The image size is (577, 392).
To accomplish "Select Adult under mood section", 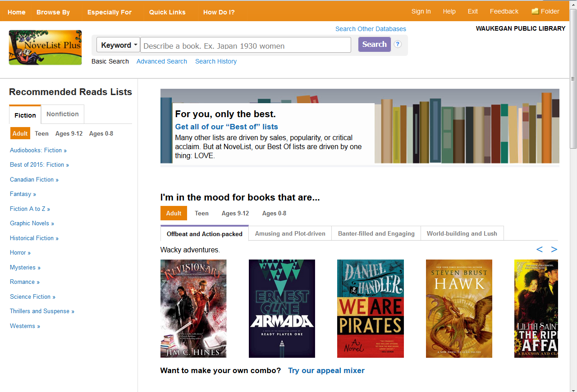I will tap(174, 213).
